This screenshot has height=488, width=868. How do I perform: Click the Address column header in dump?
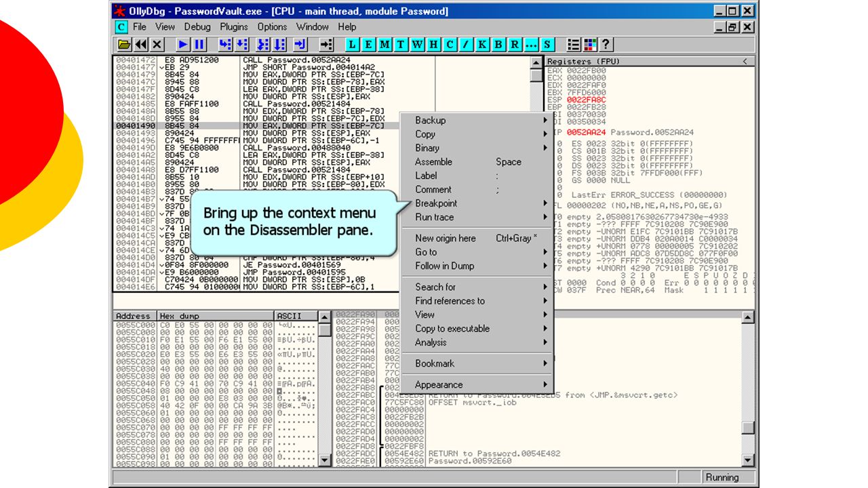pyautogui.click(x=135, y=317)
